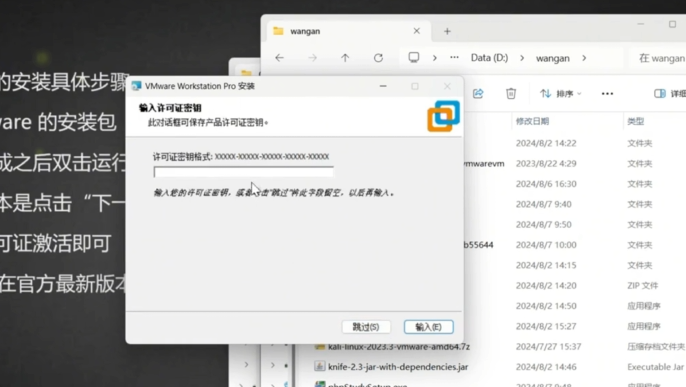Maximize the File Explorer window
Image resolution: width=686 pixels, height=387 pixels.
point(672,24)
